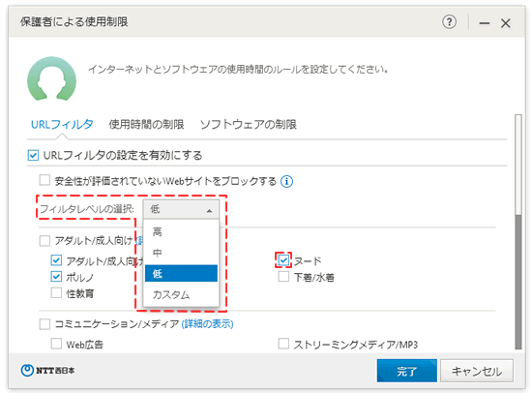Screen dimensions: 532x393
Task: Collapse the filter level dropdown arrow
Action: coord(209,211)
